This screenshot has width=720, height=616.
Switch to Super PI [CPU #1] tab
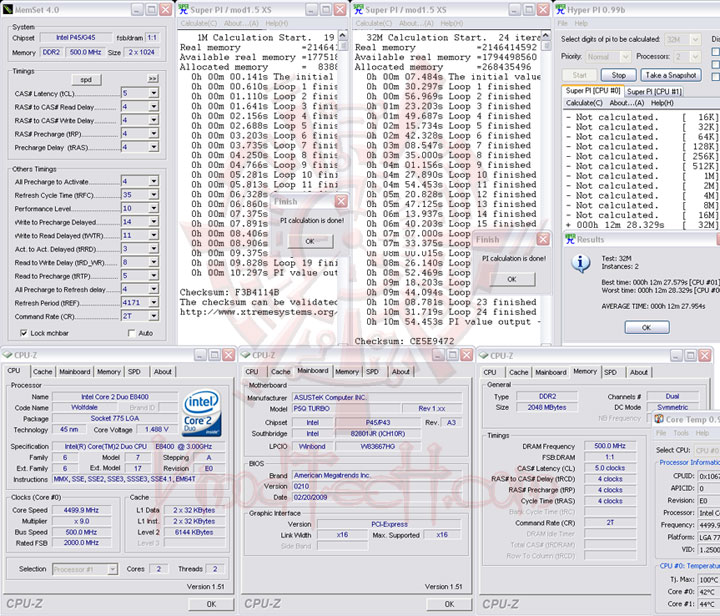tap(654, 91)
